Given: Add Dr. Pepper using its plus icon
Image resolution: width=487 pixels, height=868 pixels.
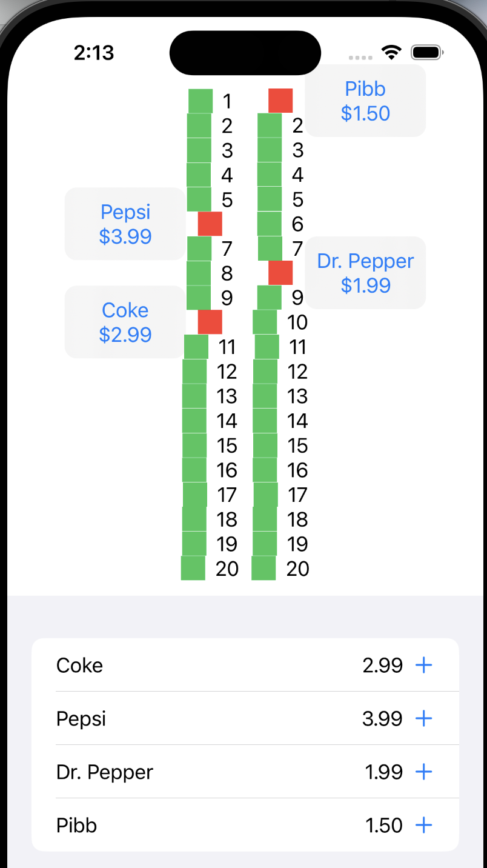Looking at the screenshot, I should pos(423,772).
